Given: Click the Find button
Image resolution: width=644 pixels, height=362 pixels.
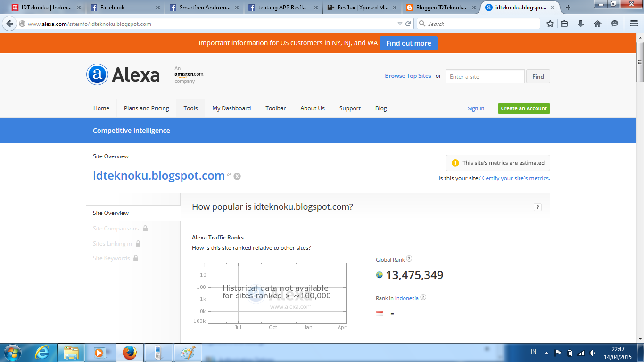Looking at the screenshot, I should (538, 77).
